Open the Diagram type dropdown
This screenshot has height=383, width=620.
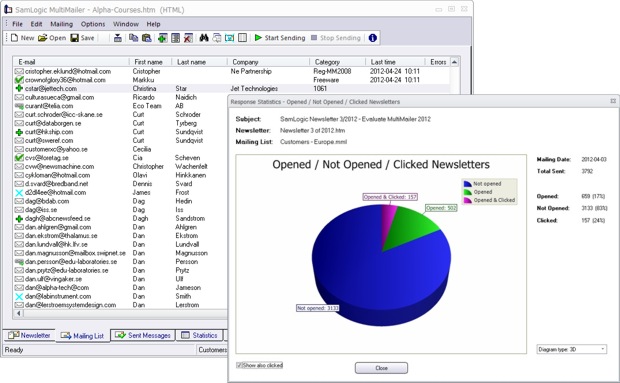tap(571, 349)
